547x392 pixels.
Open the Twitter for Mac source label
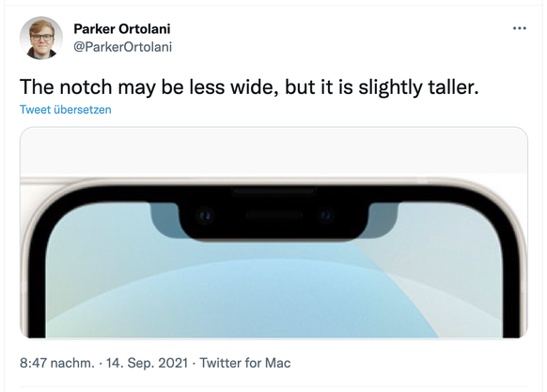[x=245, y=363]
